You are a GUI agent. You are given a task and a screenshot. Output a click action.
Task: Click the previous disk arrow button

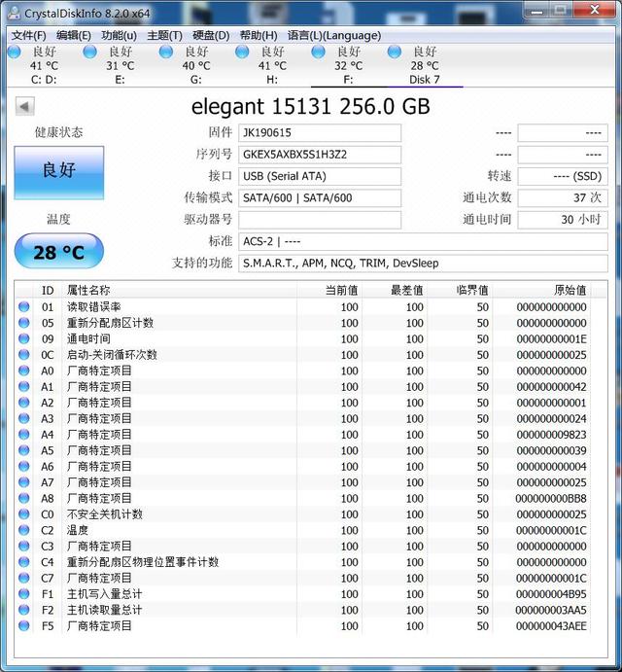tap(25, 106)
